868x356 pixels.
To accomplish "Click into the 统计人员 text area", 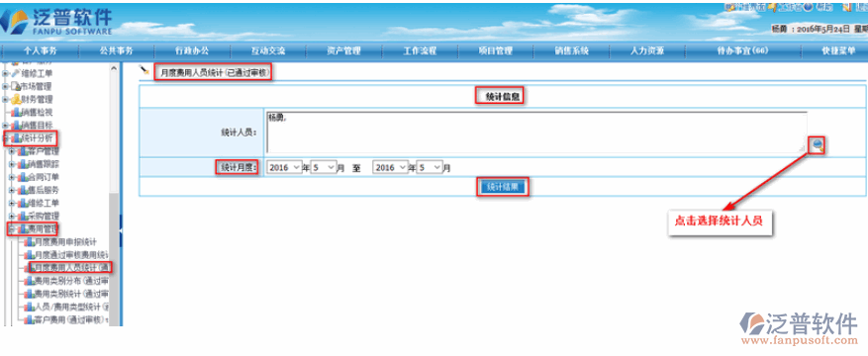I will [535, 133].
